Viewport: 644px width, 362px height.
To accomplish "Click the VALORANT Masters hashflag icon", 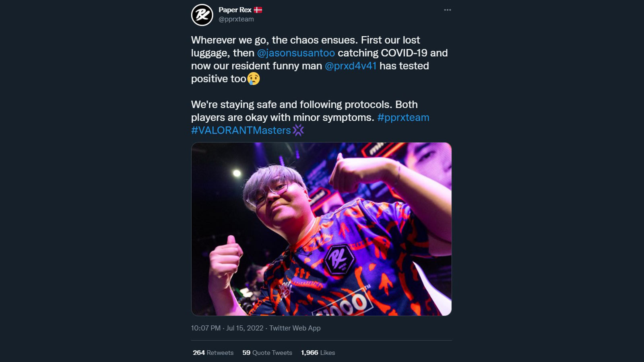I will pyautogui.click(x=298, y=130).
